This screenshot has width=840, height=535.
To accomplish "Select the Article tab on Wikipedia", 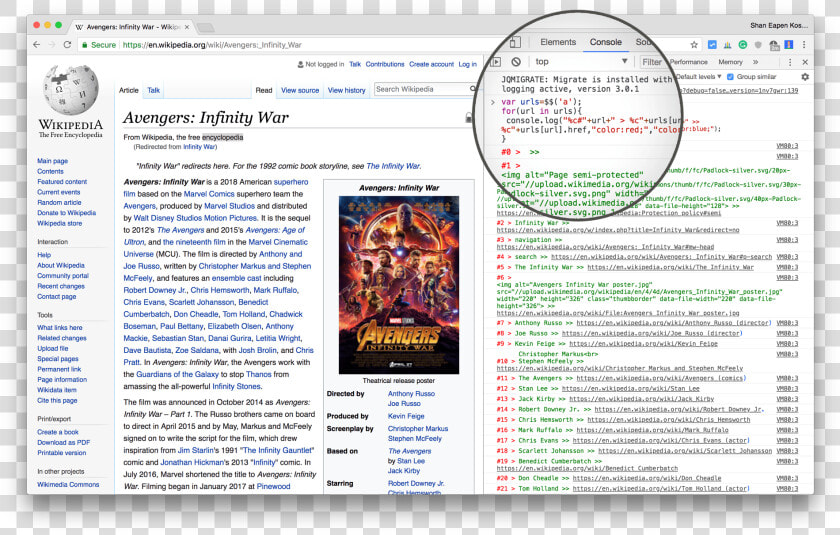I will (129, 90).
